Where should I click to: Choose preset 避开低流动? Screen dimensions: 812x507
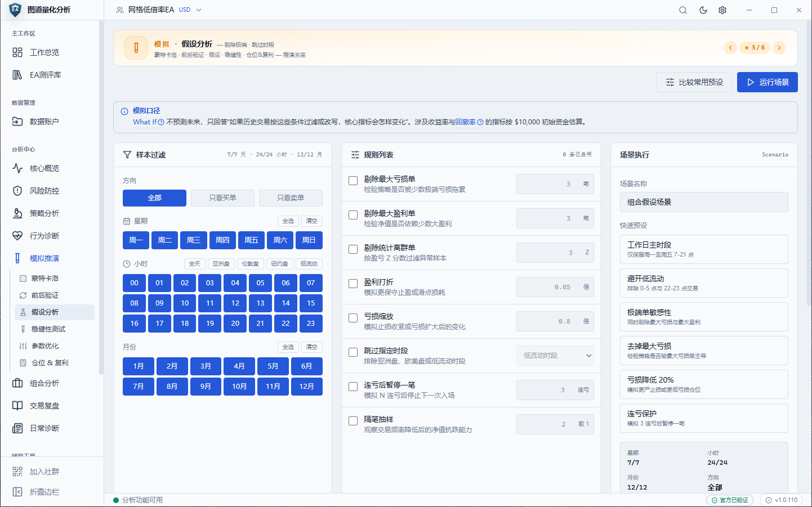[x=704, y=283]
